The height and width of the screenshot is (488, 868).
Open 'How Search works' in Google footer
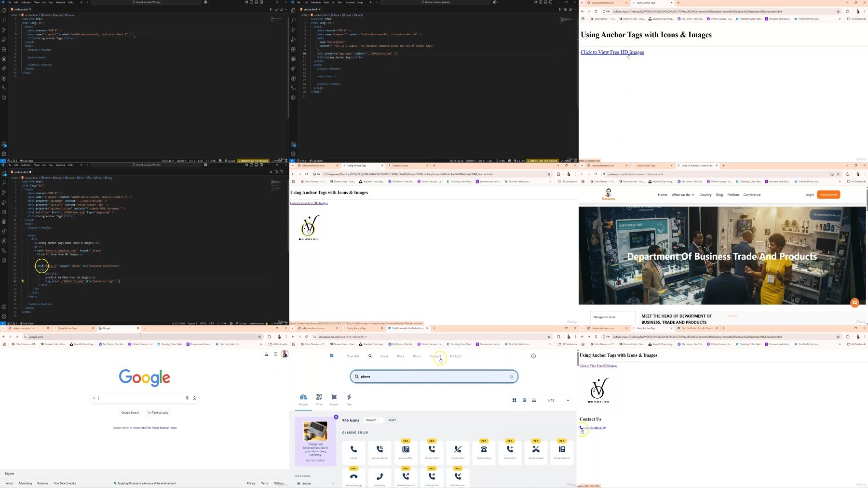click(65, 483)
